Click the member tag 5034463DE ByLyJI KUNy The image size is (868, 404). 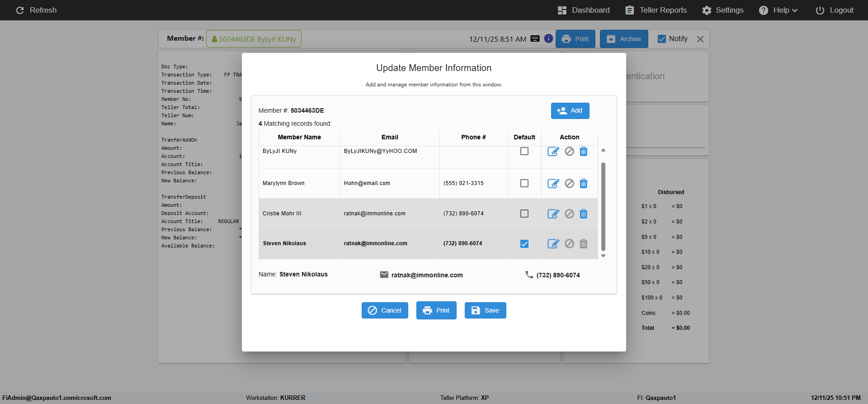254,39
